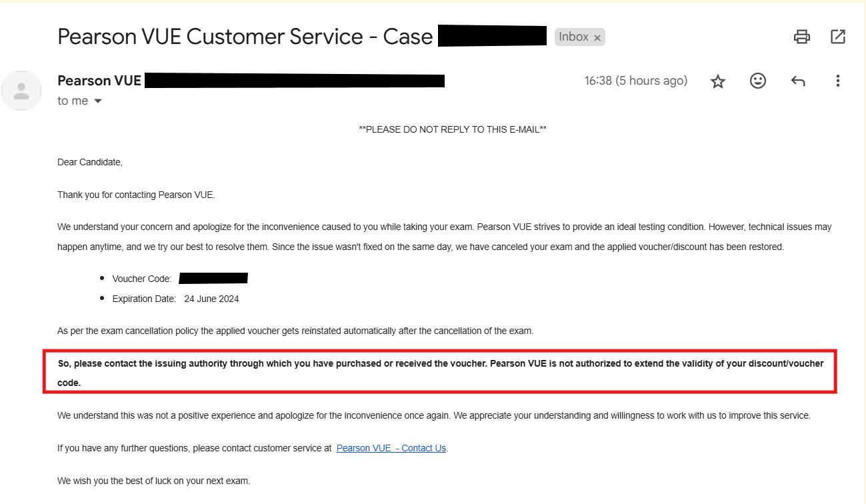Click the bold paragraph inside the red box

pyautogui.click(x=441, y=373)
